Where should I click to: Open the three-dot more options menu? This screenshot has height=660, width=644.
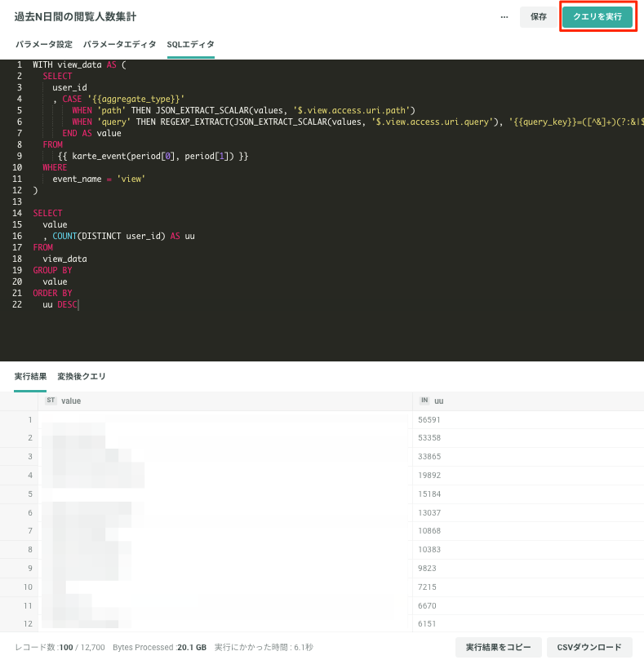[x=504, y=17]
